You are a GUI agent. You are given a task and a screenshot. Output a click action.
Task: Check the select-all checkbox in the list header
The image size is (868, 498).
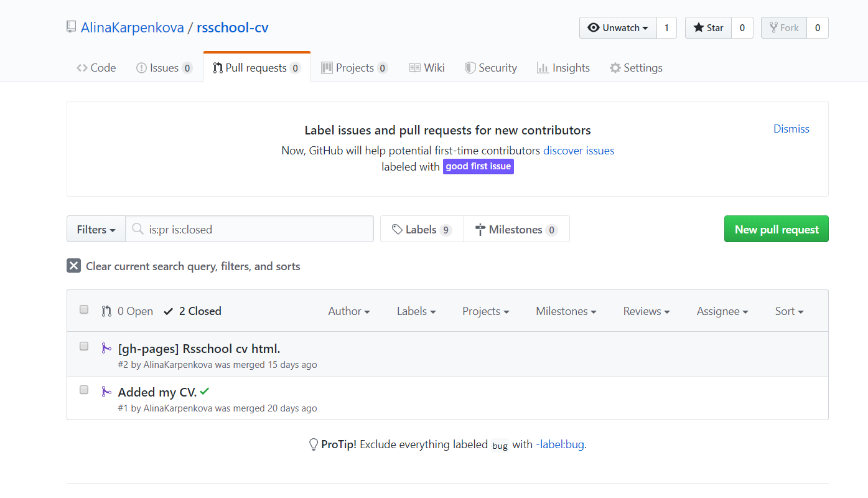[83, 309]
